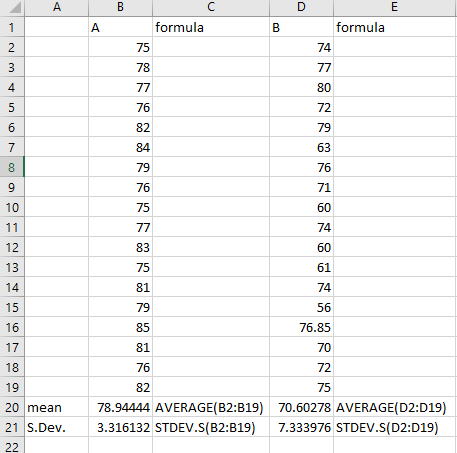The width and height of the screenshot is (457, 453).
Task: Select row 22 header
Action: (x=12, y=445)
